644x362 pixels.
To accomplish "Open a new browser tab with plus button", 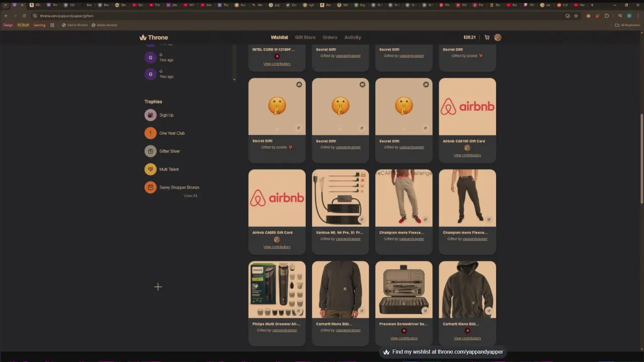I will 592,5.
